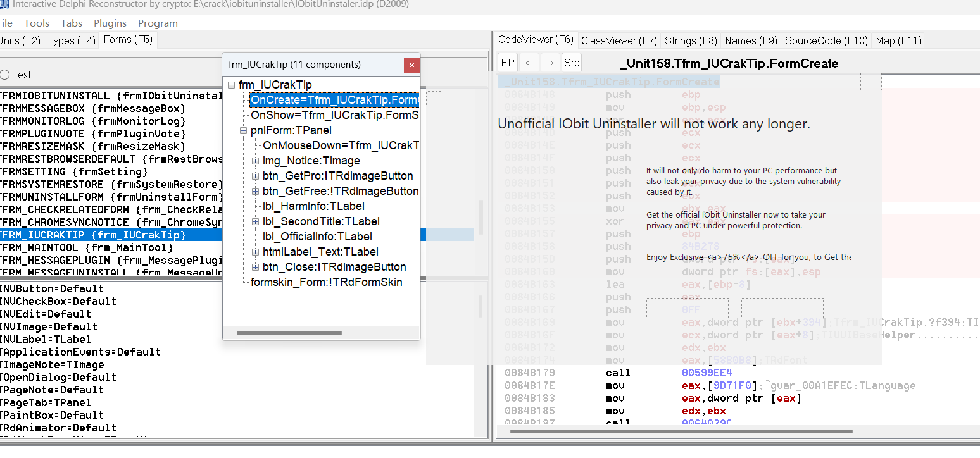Select formskin_Form:!TRdFormSkin tree item
Viewport: 980px width, 458px height.
326,282
